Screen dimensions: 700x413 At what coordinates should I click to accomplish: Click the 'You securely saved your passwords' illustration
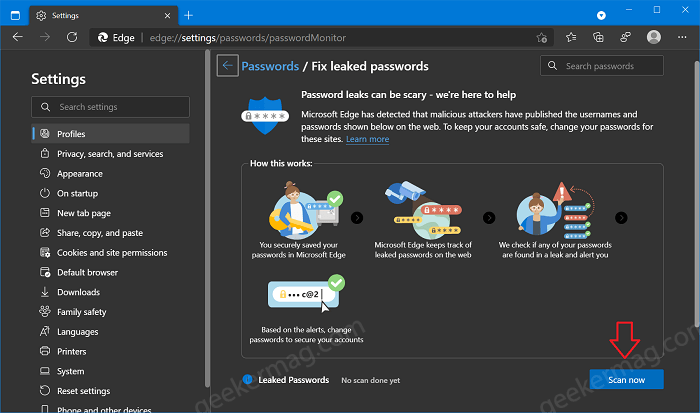(x=306, y=210)
